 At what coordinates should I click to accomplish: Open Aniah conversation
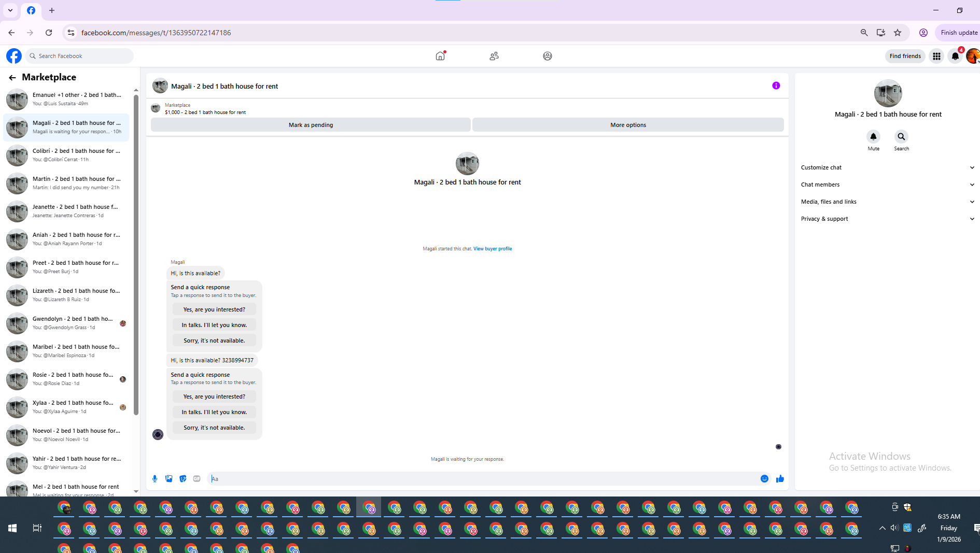tap(66, 239)
